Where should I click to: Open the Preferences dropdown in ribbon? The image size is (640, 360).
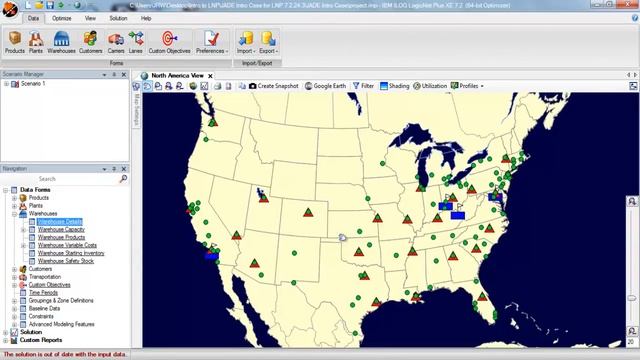click(212, 42)
